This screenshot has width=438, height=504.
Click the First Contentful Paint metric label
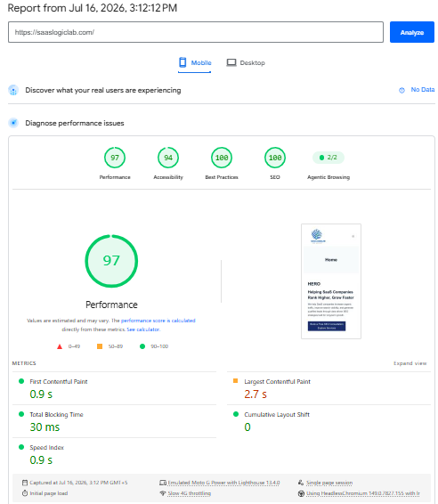pyautogui.click(x=59, y=381)
